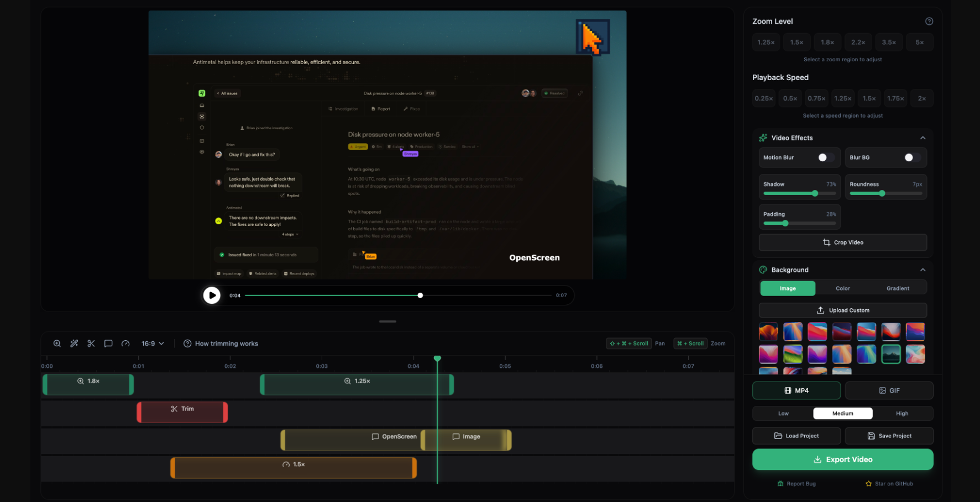980x502 pixels.
Task: Select the magic wand auto-zoom tool
Action: [x=74, y=344]
